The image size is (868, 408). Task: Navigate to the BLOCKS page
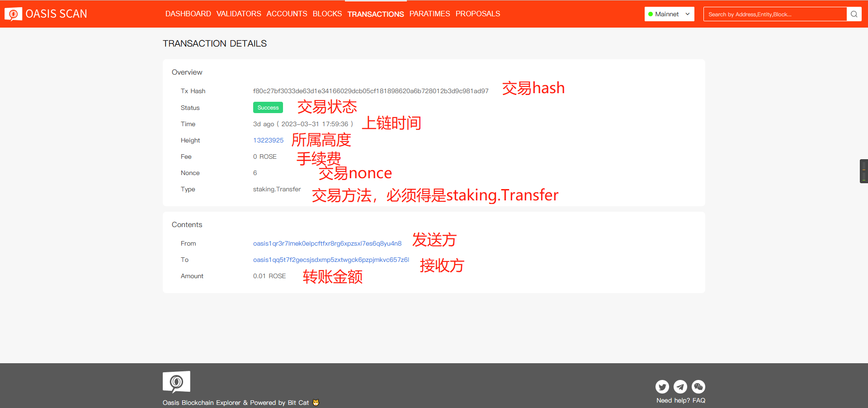coord(327,14)
